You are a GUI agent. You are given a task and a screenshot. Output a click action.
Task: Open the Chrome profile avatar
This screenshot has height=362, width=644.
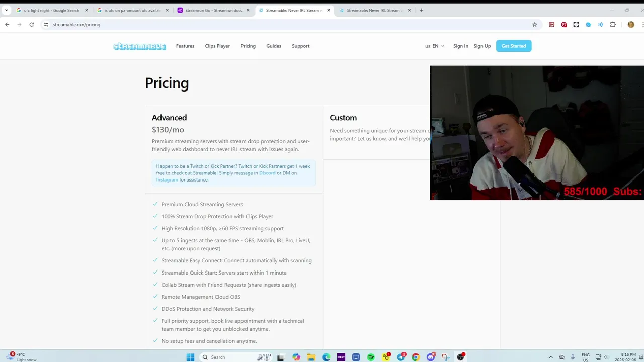coord(631,24)
